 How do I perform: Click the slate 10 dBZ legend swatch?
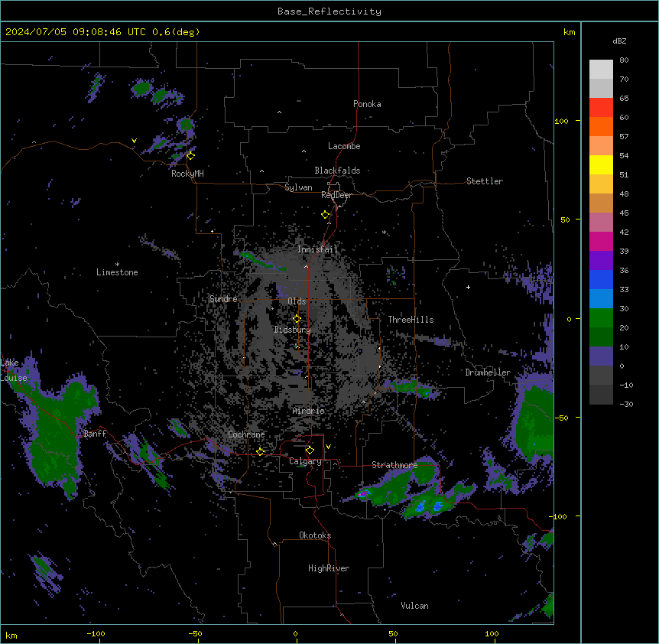[601, 356]
